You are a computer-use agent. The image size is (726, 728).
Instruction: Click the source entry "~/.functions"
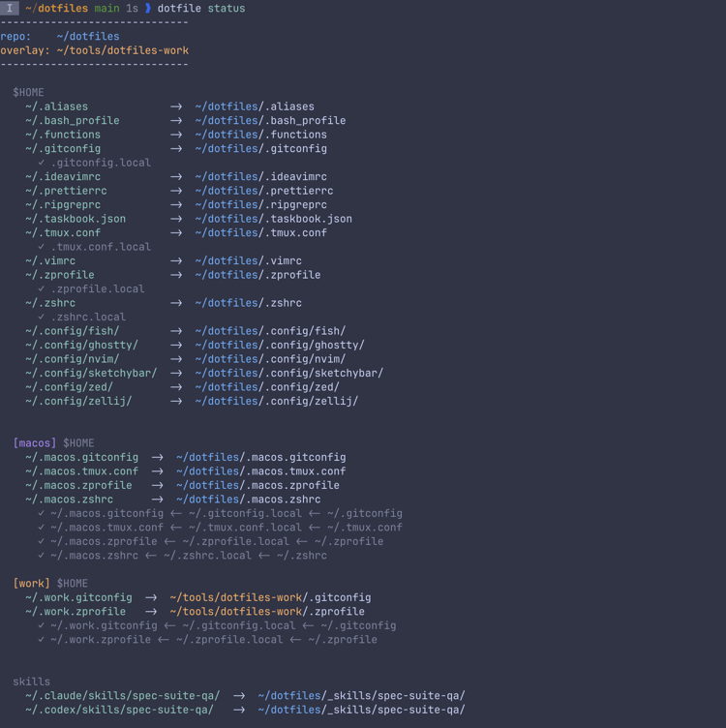(63, 135)
